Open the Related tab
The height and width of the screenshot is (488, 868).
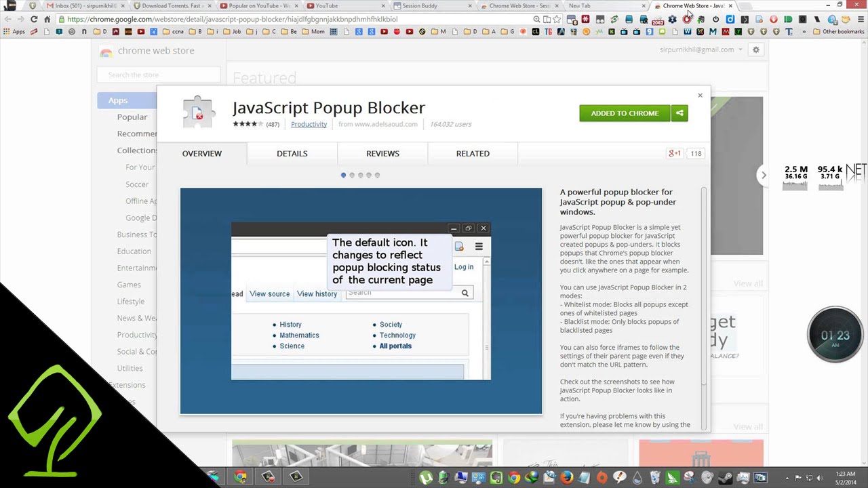pyautogui.click(x=473, y=153)
